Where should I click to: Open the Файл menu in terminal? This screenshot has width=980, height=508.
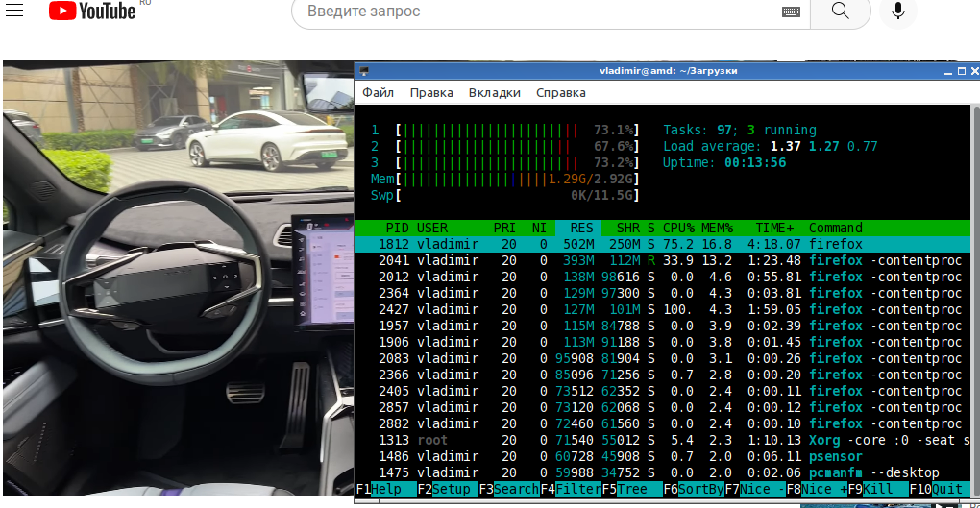(378, 92)
